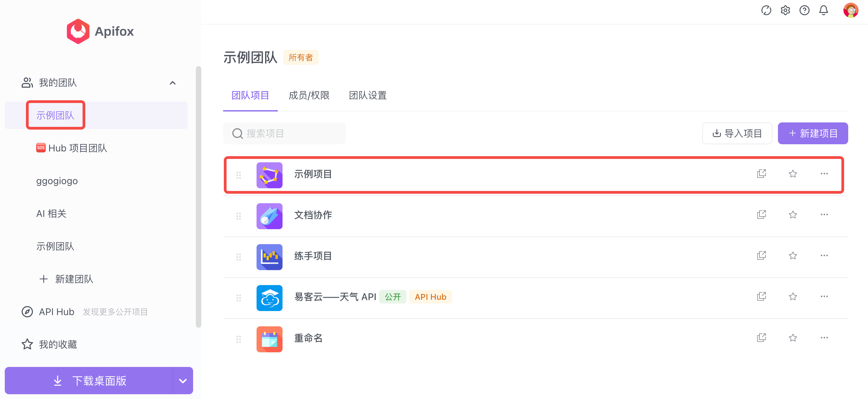Image resolution: width=868 pixels, height=399 pixels.
Task: Click the help question mark icon
Action: click(804, 11)
